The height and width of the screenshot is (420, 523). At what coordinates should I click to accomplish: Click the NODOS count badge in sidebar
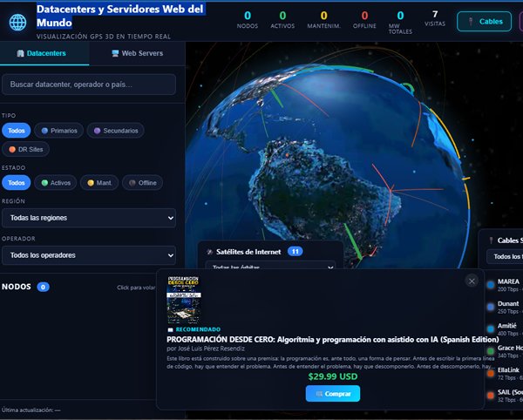tap(43, 287)
